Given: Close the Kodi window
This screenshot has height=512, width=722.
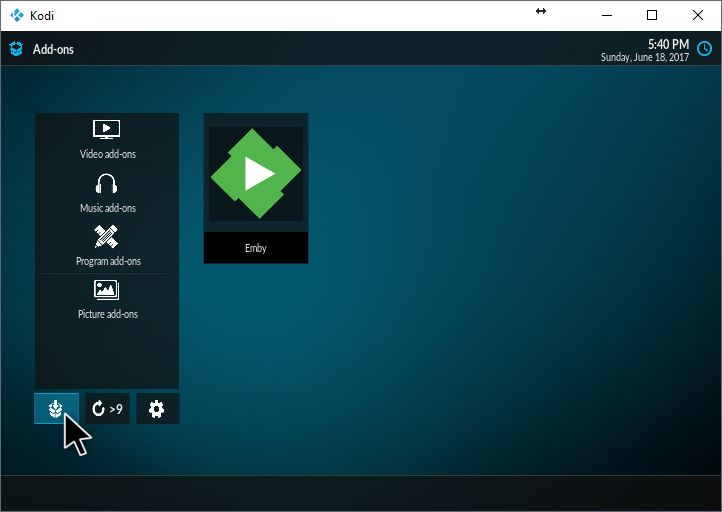Looking at the screenshot, I should pyautogui.click(x=698, y=15).
